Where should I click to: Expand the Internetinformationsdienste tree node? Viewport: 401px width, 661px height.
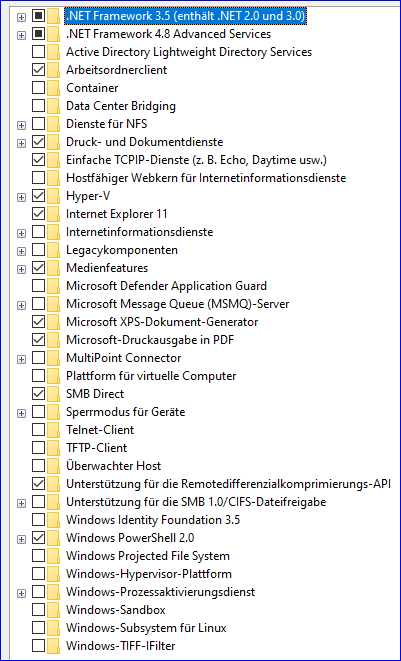21,233
